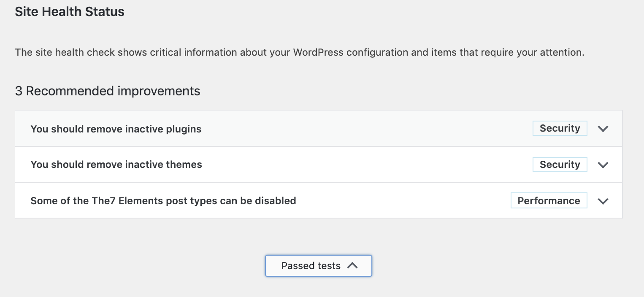This screenshot has width=644, height=297.
Task: Open "You should remove inactive plugins" item
Action: [116, 129]
